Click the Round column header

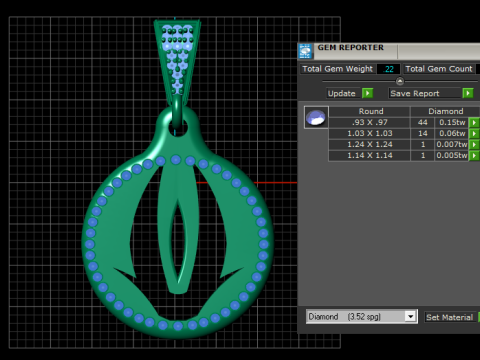371,111
